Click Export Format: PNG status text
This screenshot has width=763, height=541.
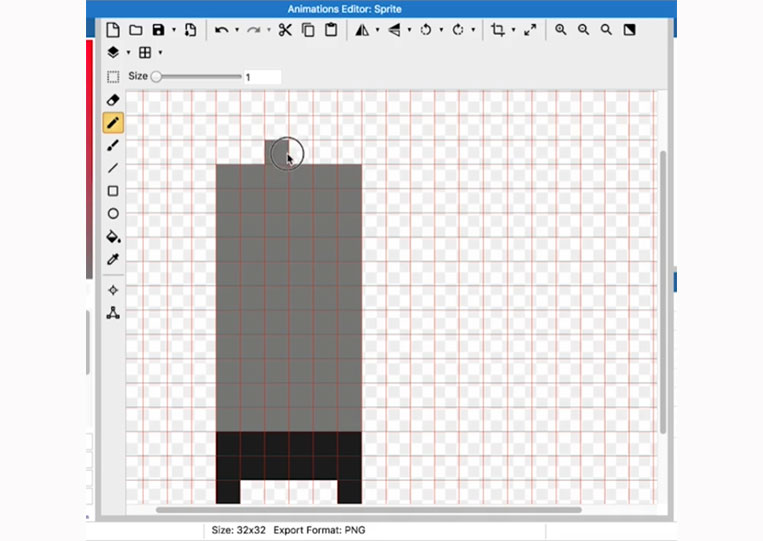point(319,530)
